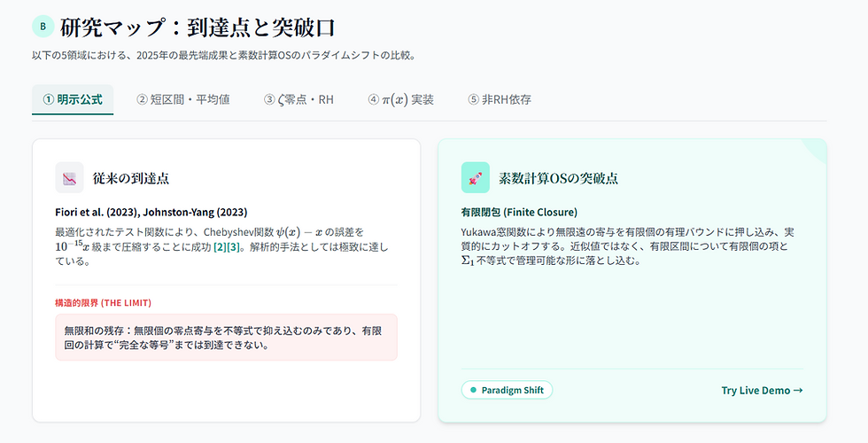Open citation link [3]
The height and width of the screenshot is (443, 868).
click(235, 246)
